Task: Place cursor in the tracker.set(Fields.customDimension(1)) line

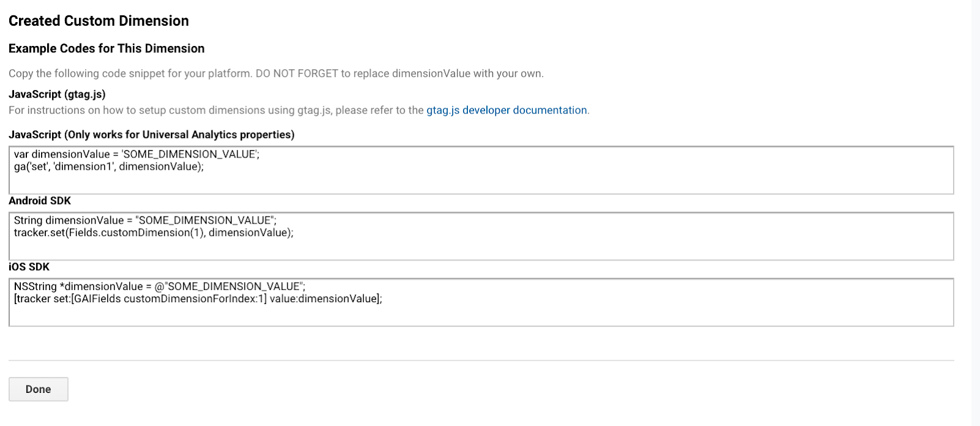Action: (154, 233)
